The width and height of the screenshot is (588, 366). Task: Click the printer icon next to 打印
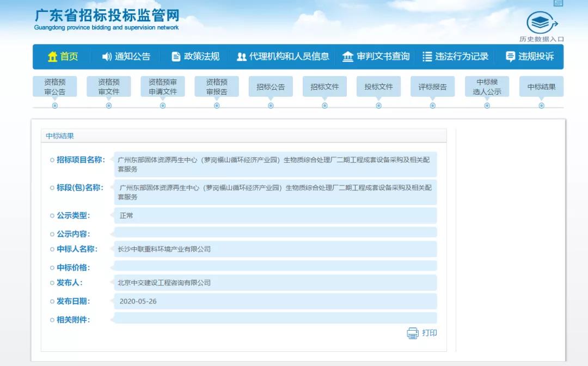pyautogui.click(x=412, y=333)
